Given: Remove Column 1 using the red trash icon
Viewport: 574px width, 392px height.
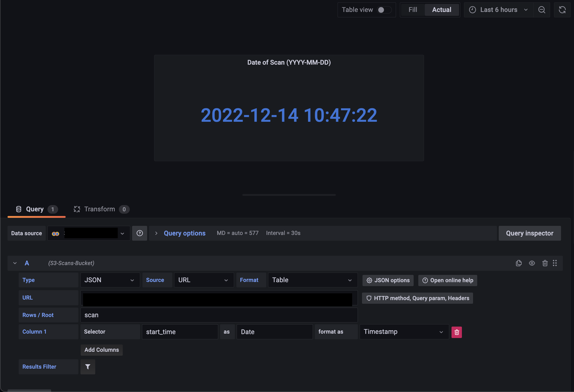Looking at the screenshot, I should click(x=456, y=332).
